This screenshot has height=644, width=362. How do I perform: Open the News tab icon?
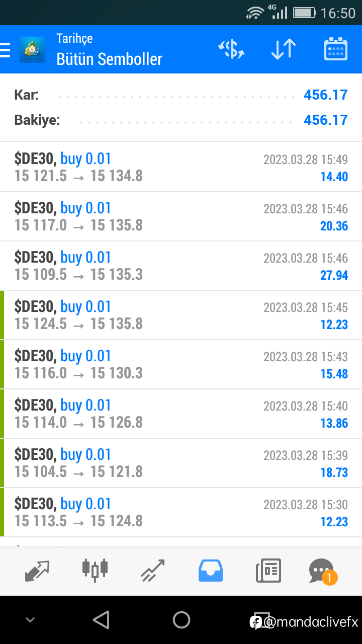(x=268, y=571)
